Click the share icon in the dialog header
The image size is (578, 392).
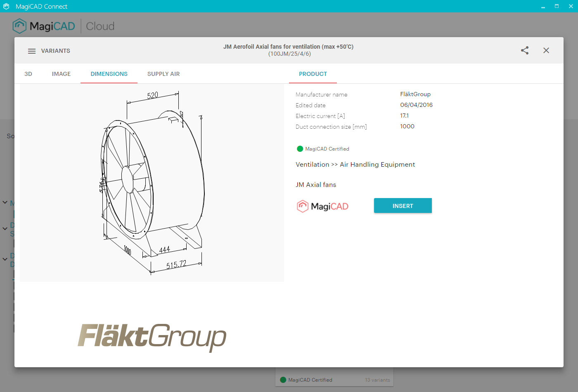coord(525,50)
